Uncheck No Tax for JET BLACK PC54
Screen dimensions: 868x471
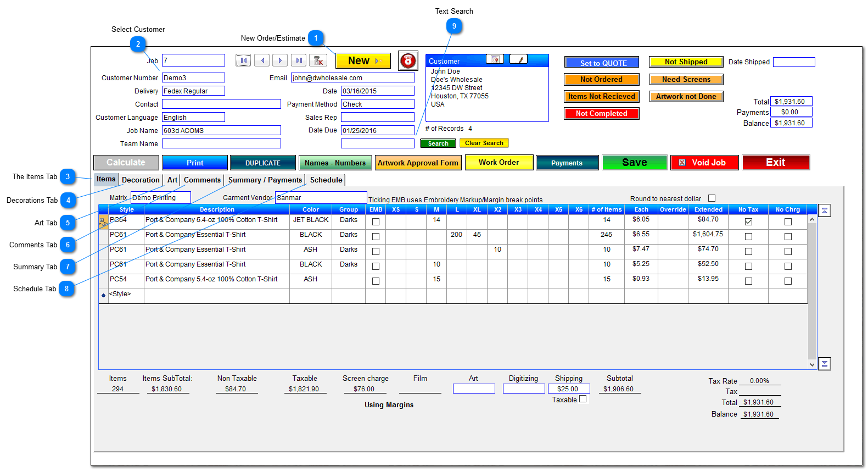point(748,221)
